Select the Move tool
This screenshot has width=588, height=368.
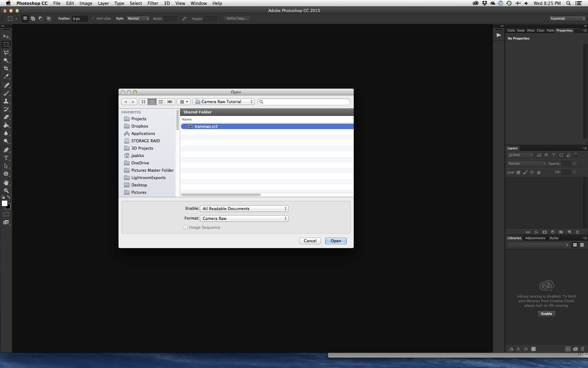(x=6, y=36)
